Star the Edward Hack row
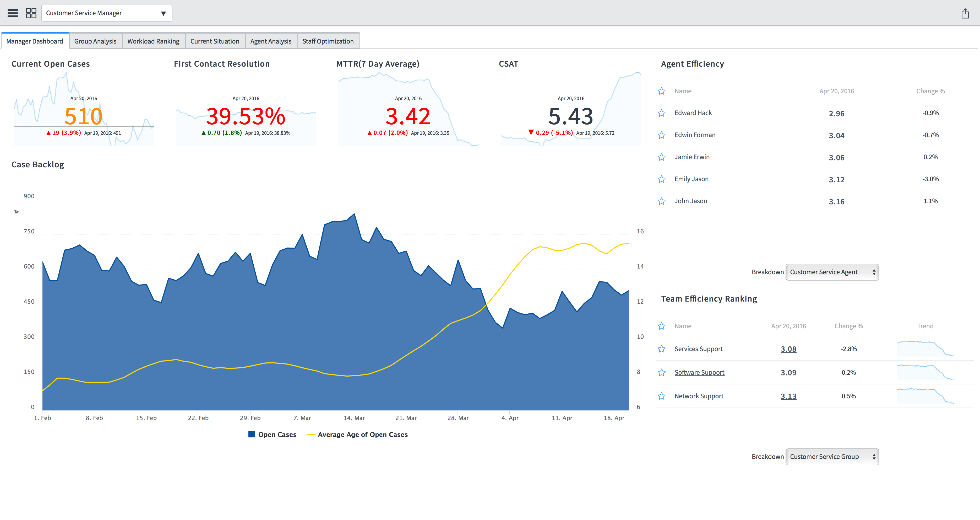The height and width of the screenshot is (520, 980). 662,113
